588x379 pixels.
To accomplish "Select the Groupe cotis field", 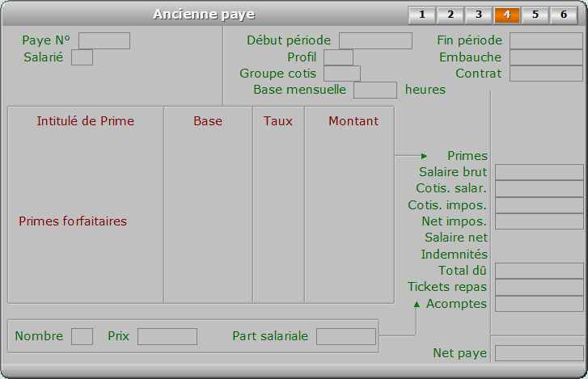I will pos(342,74).
